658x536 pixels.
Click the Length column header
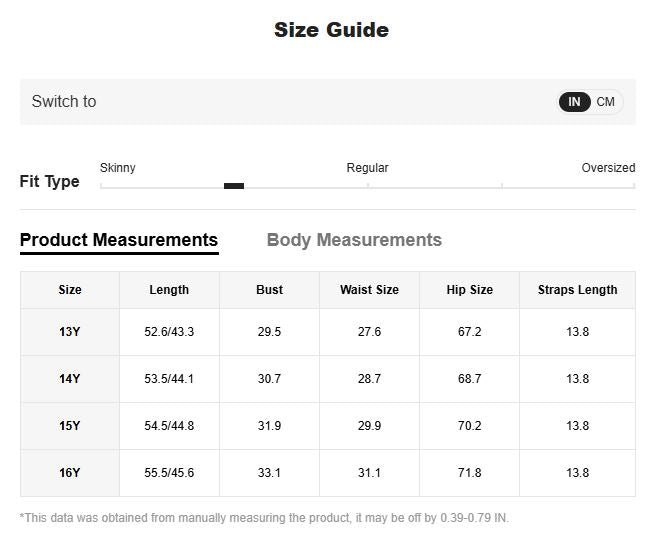click(169, 290)
